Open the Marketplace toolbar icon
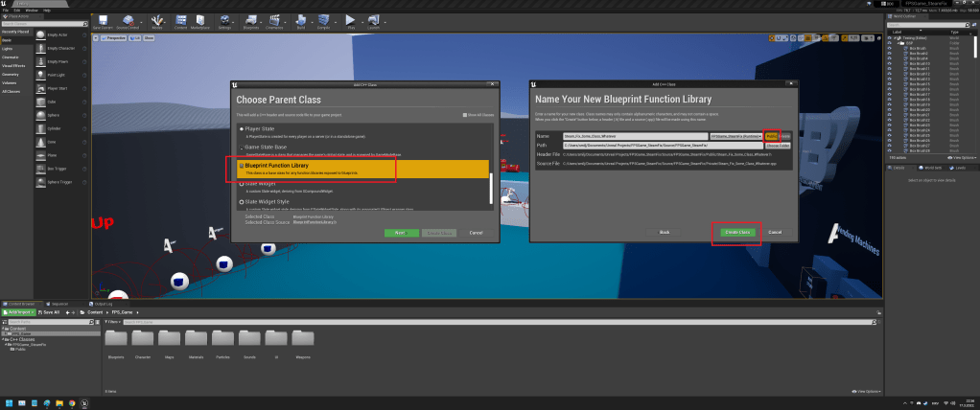 200,20
